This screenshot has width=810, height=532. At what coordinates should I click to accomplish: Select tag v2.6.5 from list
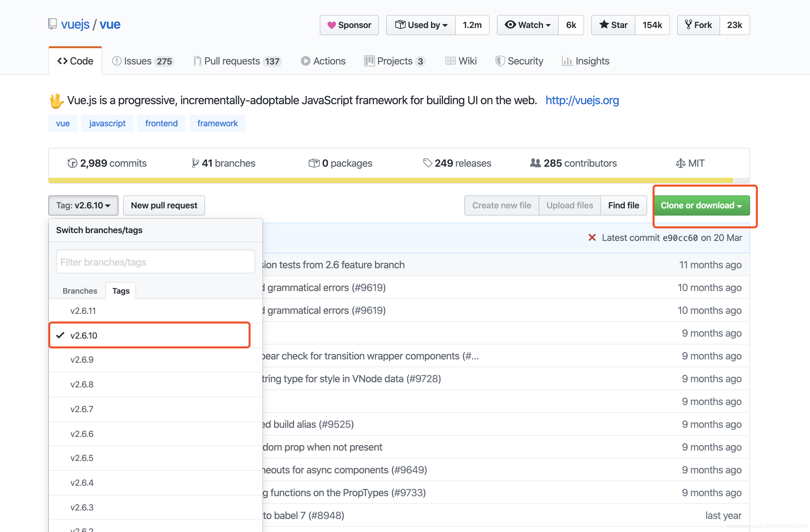[x=156, y=458]
